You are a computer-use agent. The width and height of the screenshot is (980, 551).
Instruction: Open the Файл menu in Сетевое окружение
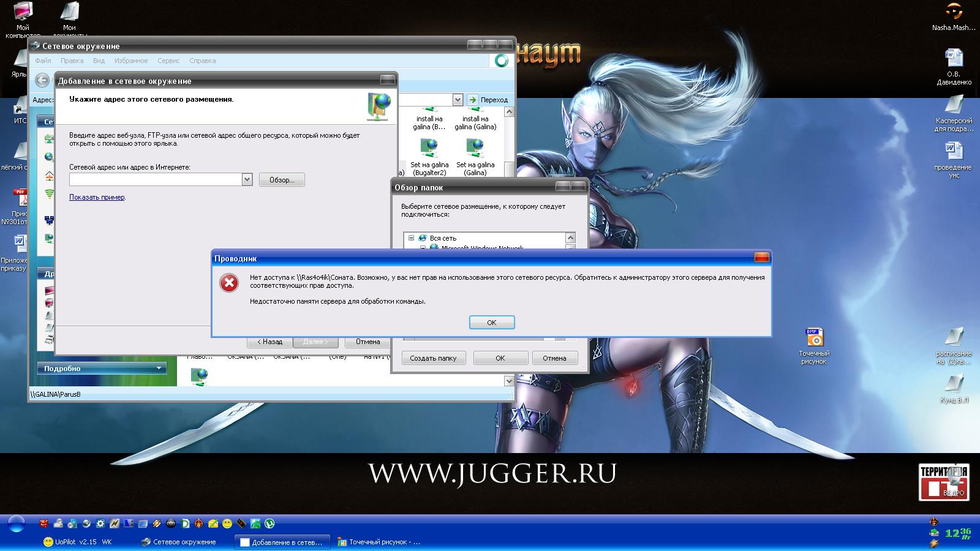click(x=43, y=61)
